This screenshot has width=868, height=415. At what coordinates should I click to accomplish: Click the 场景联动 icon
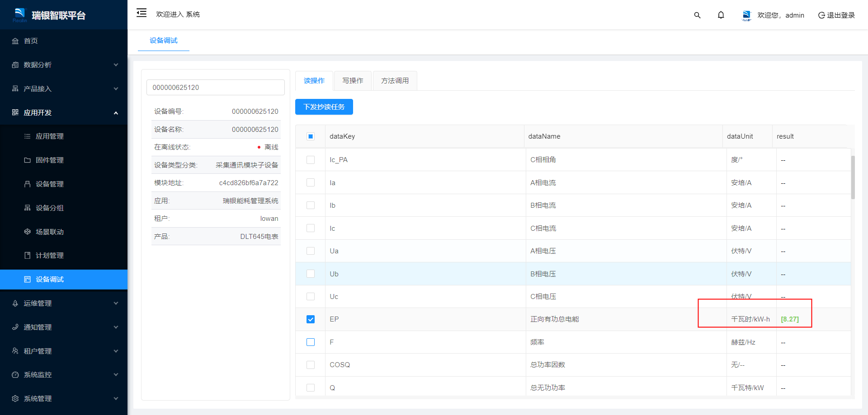pos(28,232)
